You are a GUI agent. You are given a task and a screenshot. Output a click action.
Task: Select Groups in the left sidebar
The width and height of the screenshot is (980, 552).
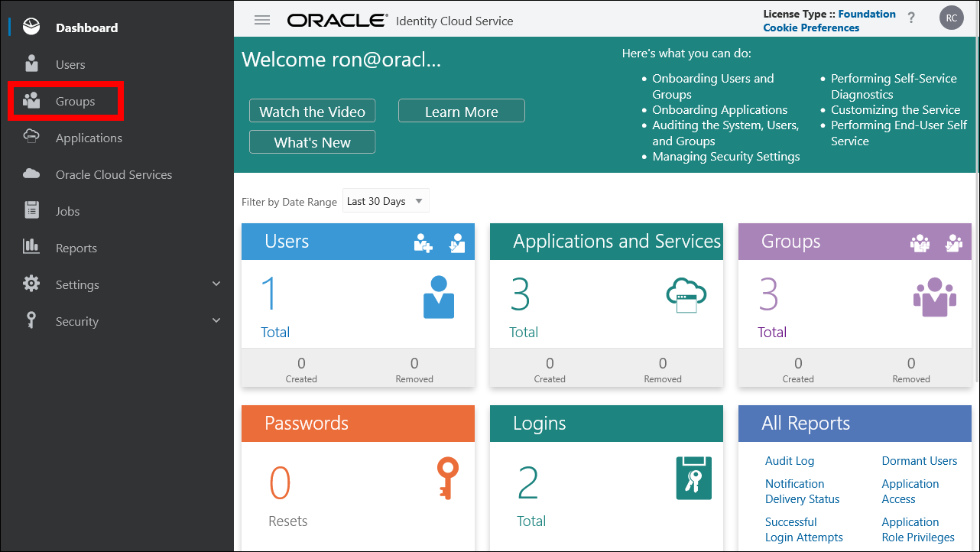click(76, 100)
